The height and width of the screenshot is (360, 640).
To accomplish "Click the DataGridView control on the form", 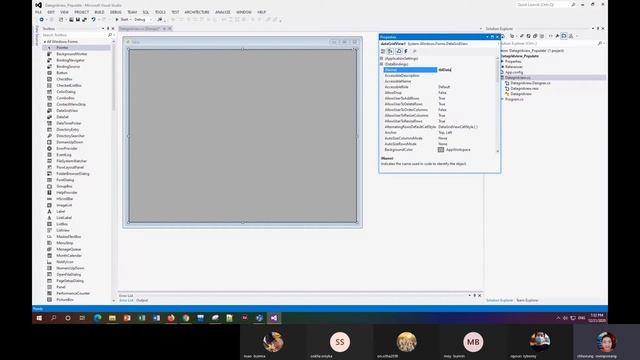I will [242, 136].
